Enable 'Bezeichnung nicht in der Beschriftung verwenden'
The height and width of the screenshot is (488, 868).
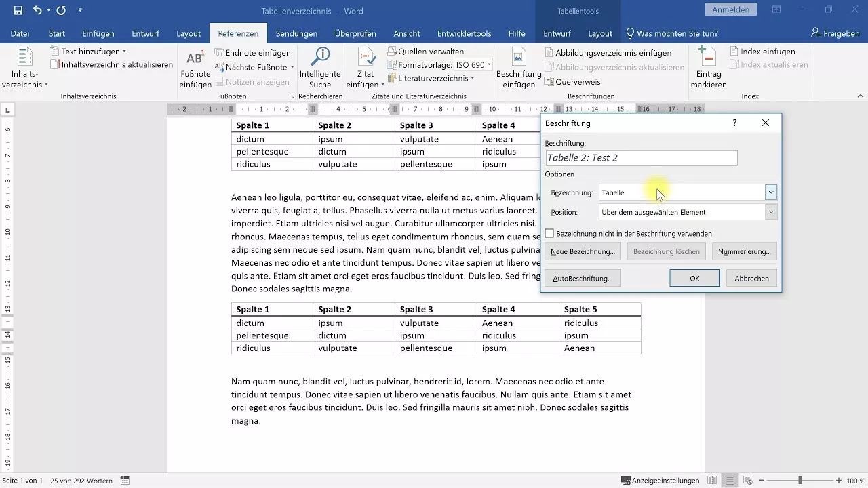(550, 233)
